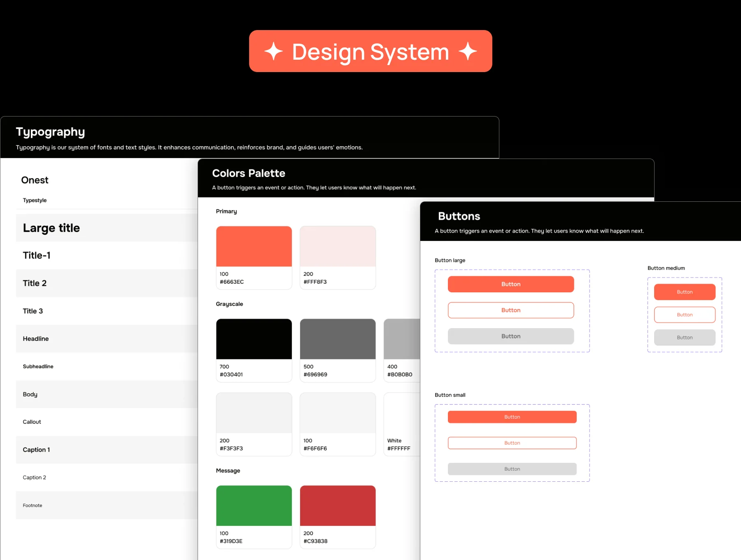
Task: Click the Typestyle column header
Action: [x=35, y=200]
